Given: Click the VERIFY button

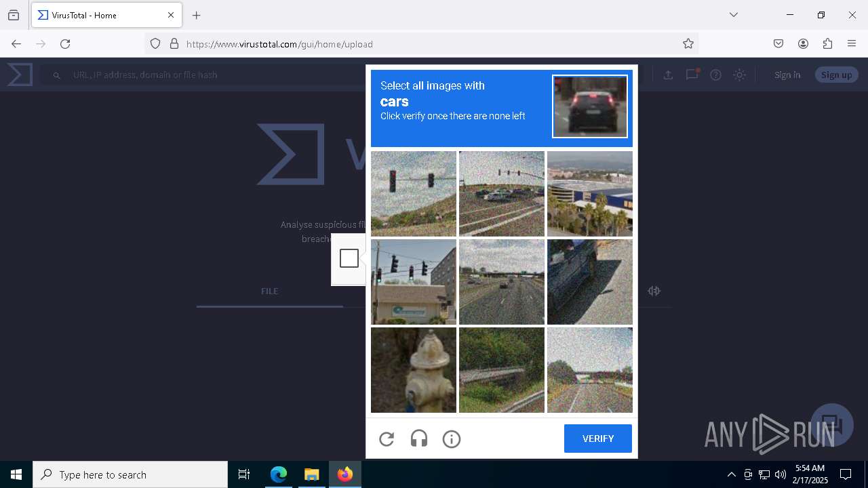Looking at the screenshot, I should tap(598, 439).
